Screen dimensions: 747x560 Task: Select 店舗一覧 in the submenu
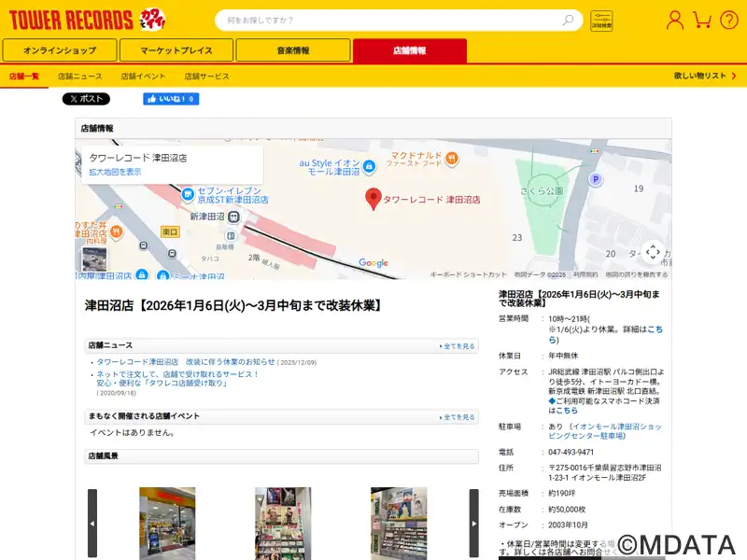click(24, 77)
